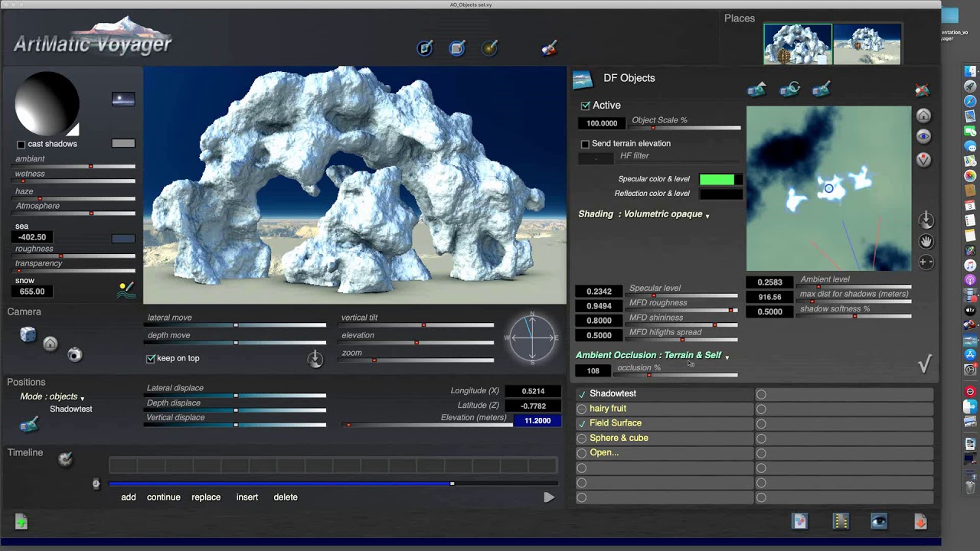Click the black Reflection color swatch

tap(720, 194)
